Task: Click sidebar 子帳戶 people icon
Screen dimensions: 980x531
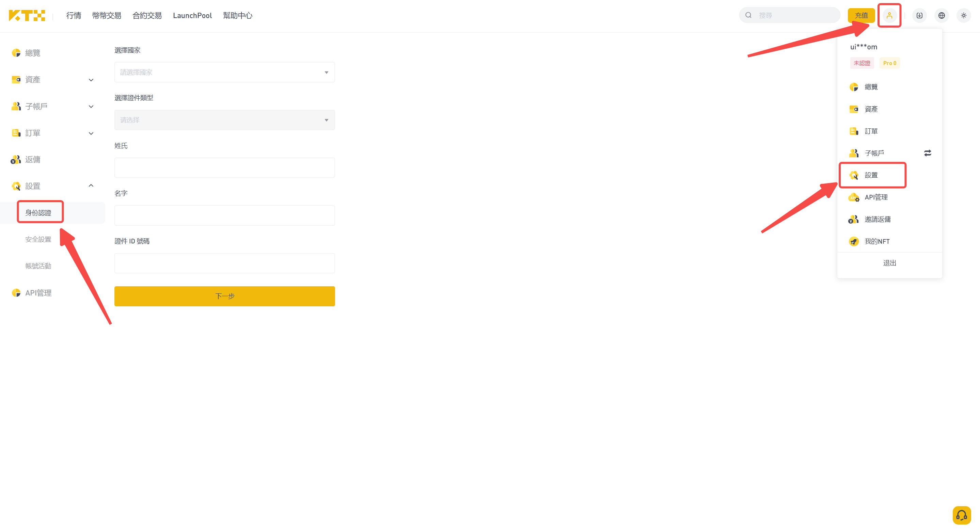Action: [x=16, y=106]
